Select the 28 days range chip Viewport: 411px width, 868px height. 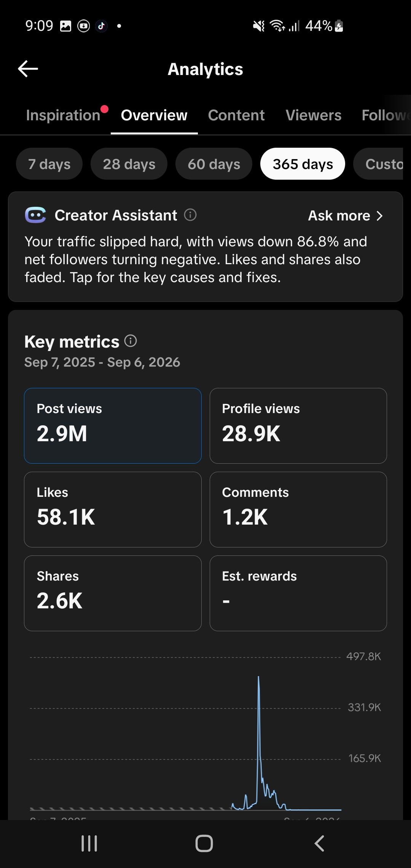(129, 164)
